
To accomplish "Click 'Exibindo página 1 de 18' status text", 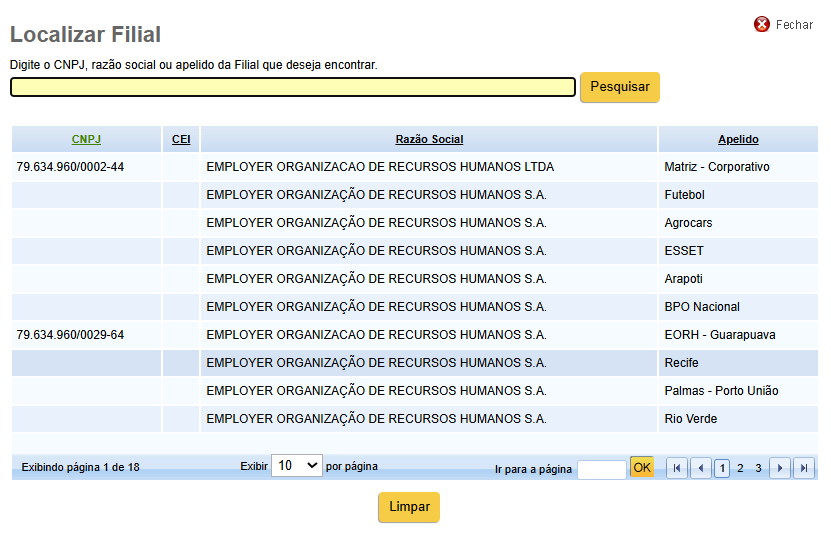I will (81, 468).
